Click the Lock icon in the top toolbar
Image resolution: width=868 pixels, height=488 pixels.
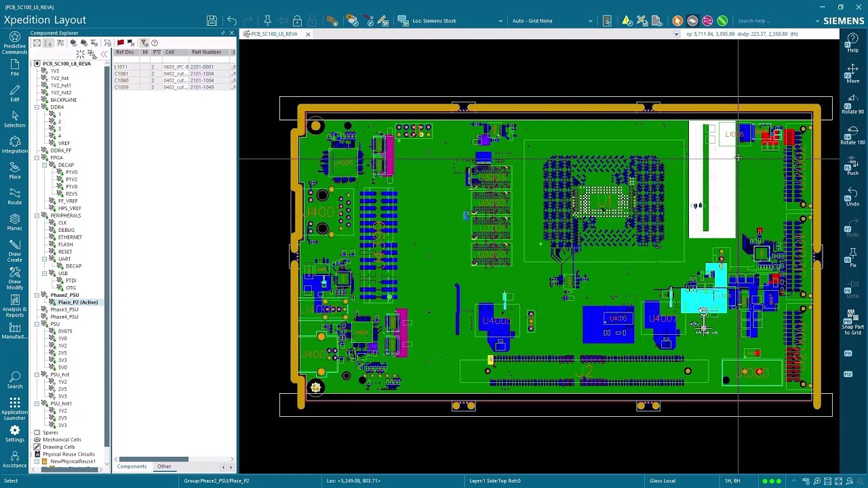(297, 20)
